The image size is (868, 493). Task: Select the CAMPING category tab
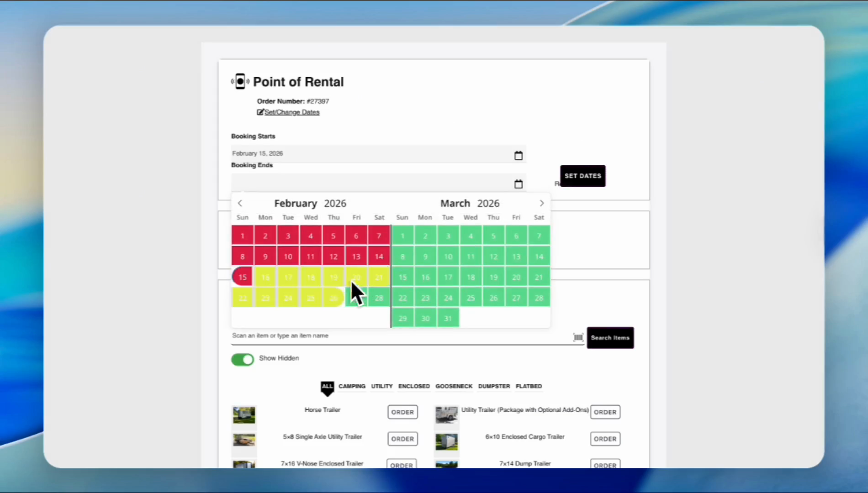pos(352,386)
